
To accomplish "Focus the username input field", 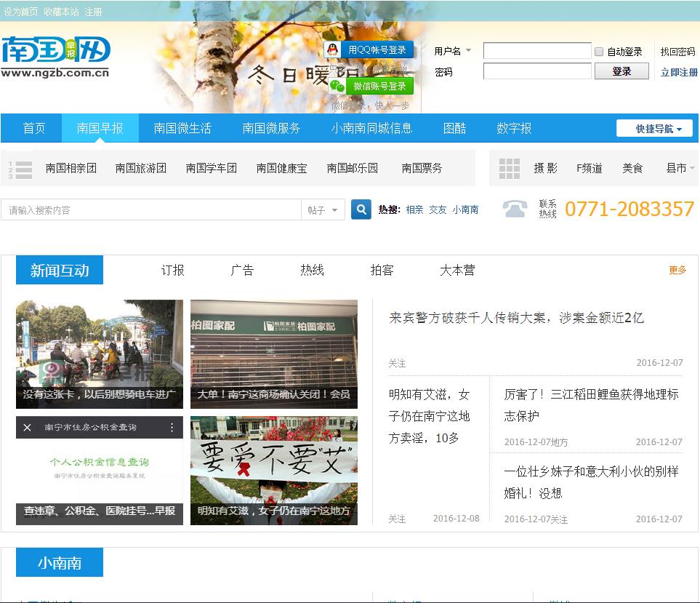I will 537,50.
